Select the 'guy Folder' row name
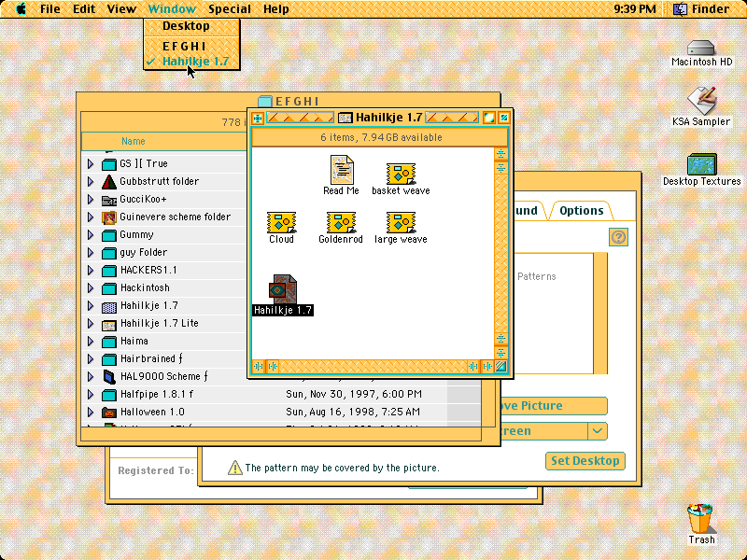This screenshot has height=560, width=747. click(x=144, y=253)
